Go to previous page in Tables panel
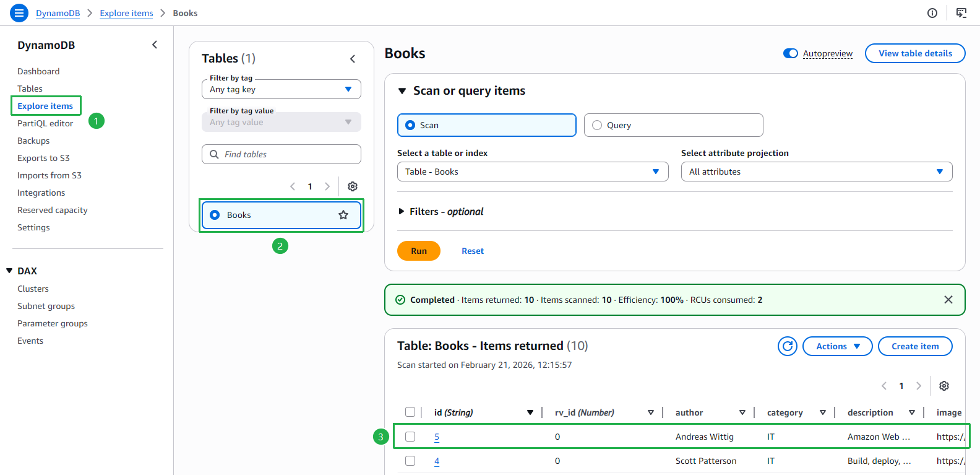The width and height of the screenshot is (980, 475). click(293, 186)
